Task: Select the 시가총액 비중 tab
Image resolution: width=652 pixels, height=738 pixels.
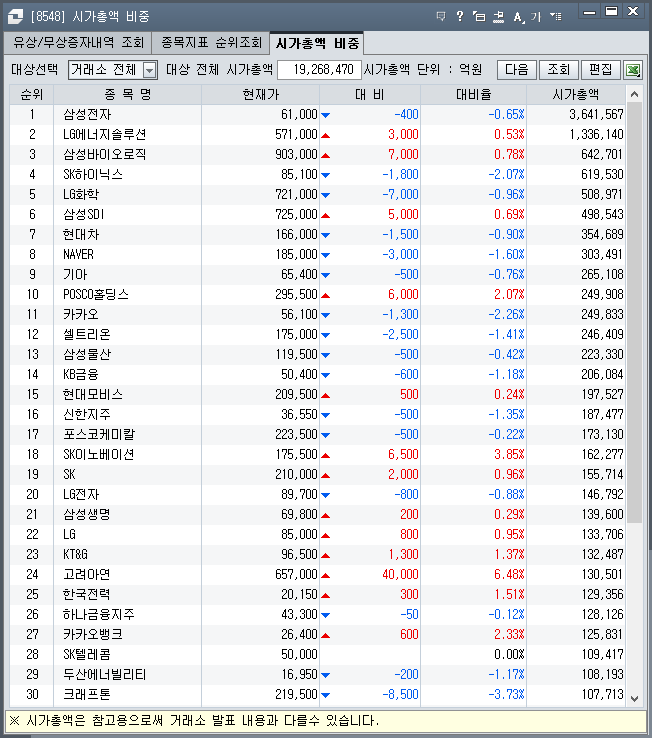Action: click(x=317, y=44)
